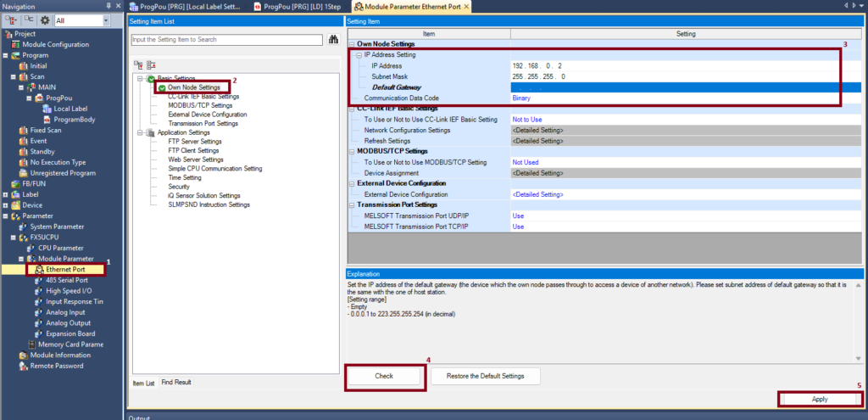The width and height of the screenshot is (868, 420).
Task: Open Remote Password in the project tree
Action: (x=56, y=366)
